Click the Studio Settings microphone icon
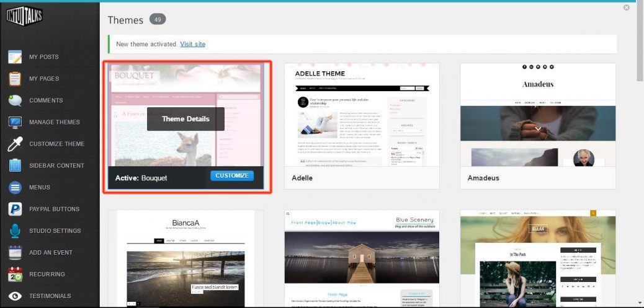644x308 pixels. 15,231
